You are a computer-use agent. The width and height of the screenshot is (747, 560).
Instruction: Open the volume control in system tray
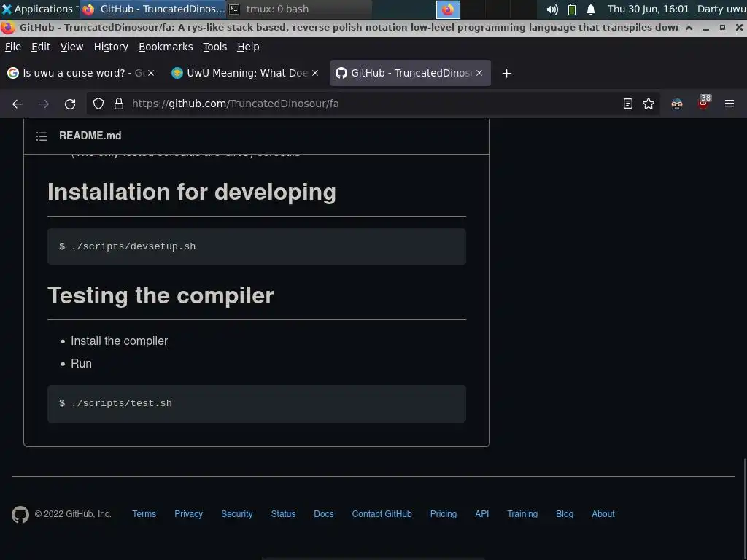click(x=552, y=9)
